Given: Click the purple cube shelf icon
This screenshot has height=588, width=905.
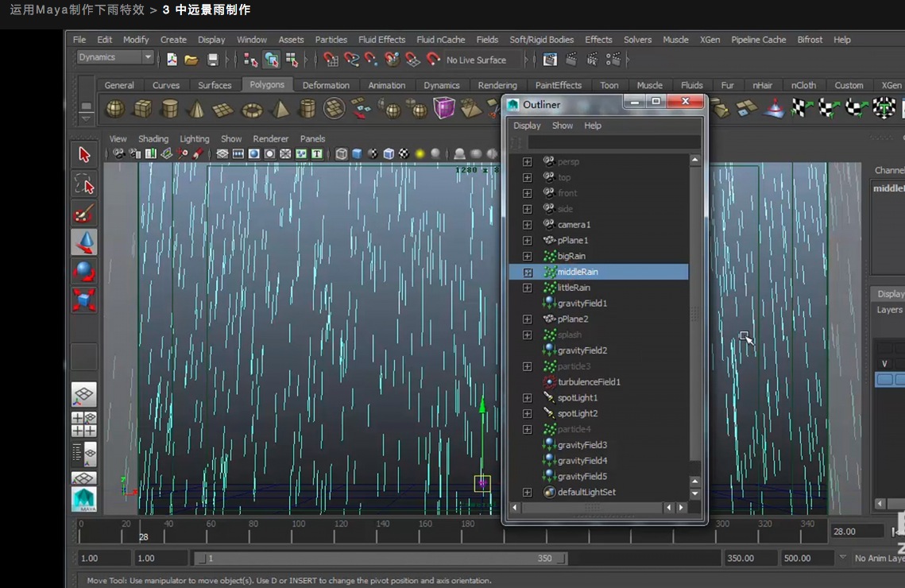Looking at the screenshot, I should tap(444, 108).
